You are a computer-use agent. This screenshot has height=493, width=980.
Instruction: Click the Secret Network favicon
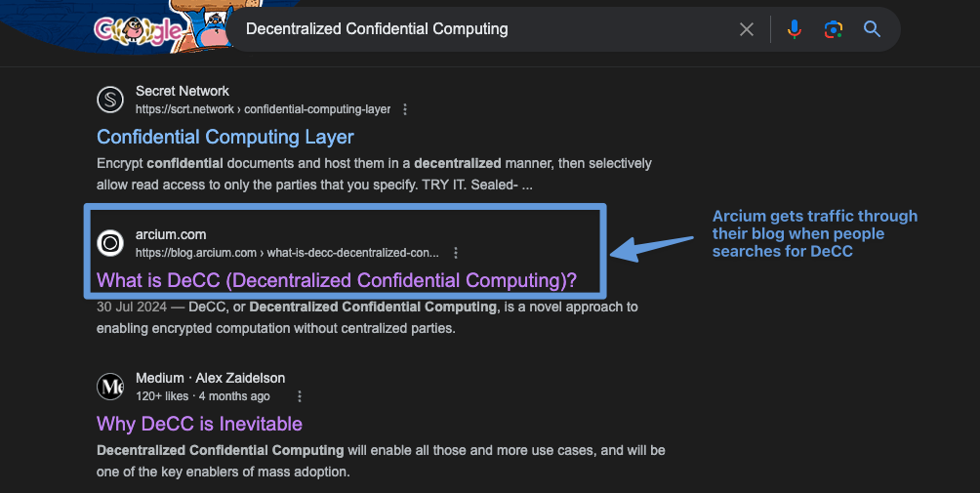click(x=110, y=100)
